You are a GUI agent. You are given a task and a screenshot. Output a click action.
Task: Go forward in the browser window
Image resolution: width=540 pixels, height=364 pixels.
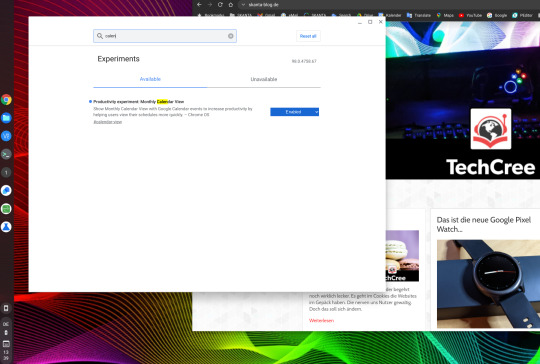click(x=209, y=4)
